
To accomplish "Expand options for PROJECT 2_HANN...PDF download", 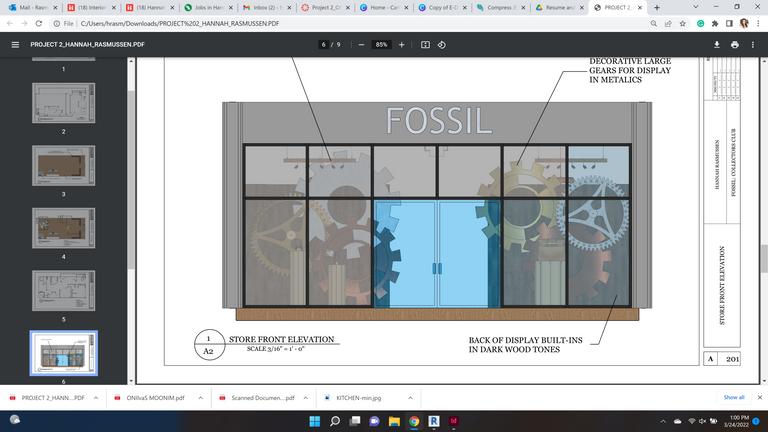I will tap(96, 398).
